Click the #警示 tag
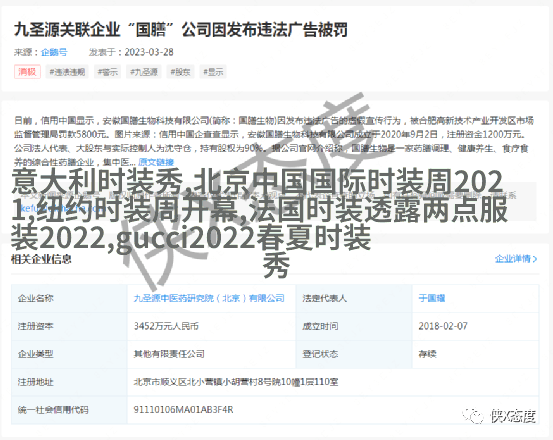Image resolution: width=553 pixels, height=440 pixels. pyautogui.click(x=108, y=72)
